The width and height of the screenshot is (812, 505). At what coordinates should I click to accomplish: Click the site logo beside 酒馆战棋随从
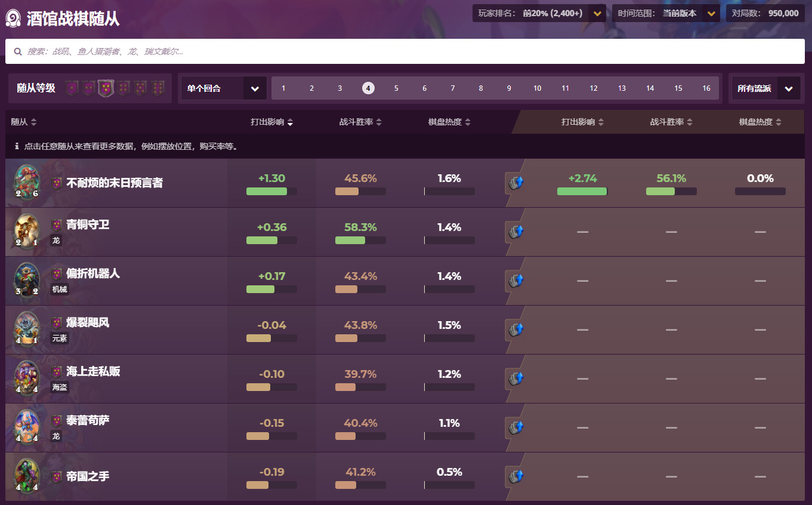tap(14, 19)
